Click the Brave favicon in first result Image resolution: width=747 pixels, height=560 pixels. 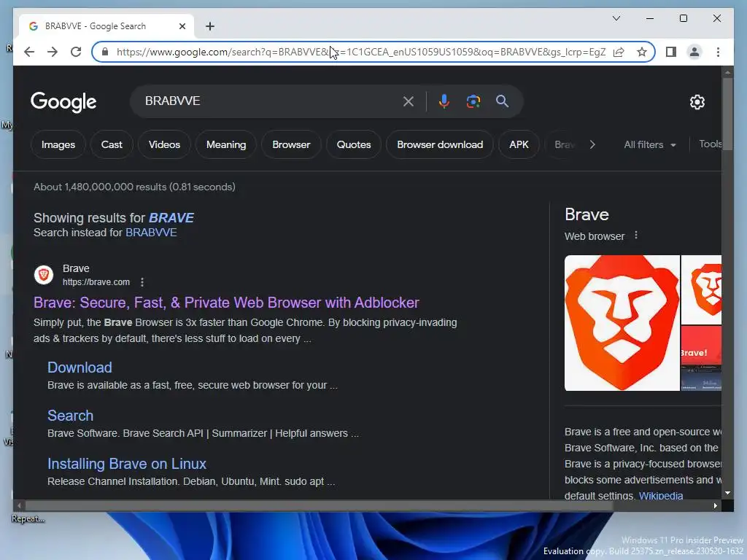(x=43, y=275)
